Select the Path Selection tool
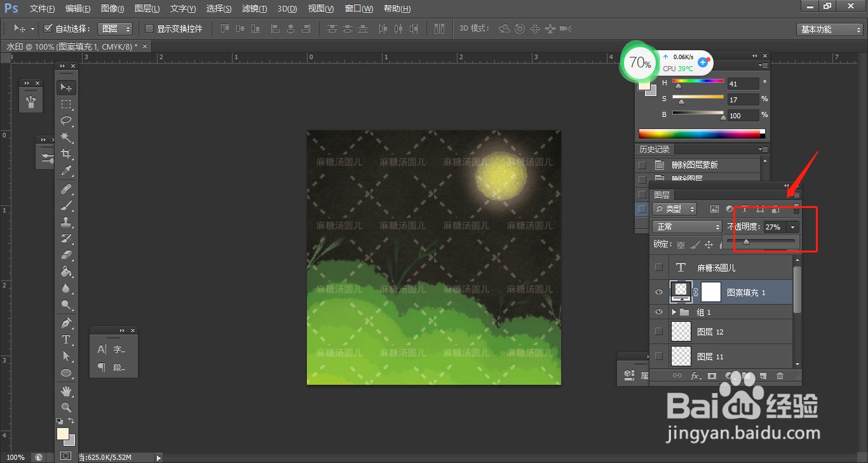 coord(66,356)
